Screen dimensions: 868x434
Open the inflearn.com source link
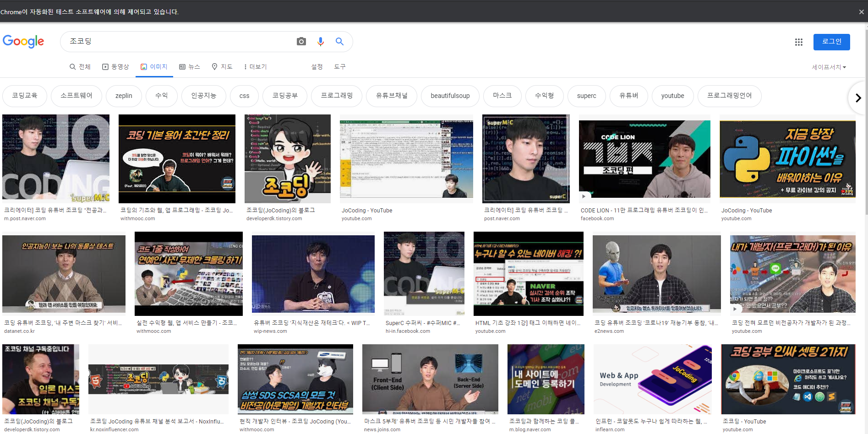point(610,430)
